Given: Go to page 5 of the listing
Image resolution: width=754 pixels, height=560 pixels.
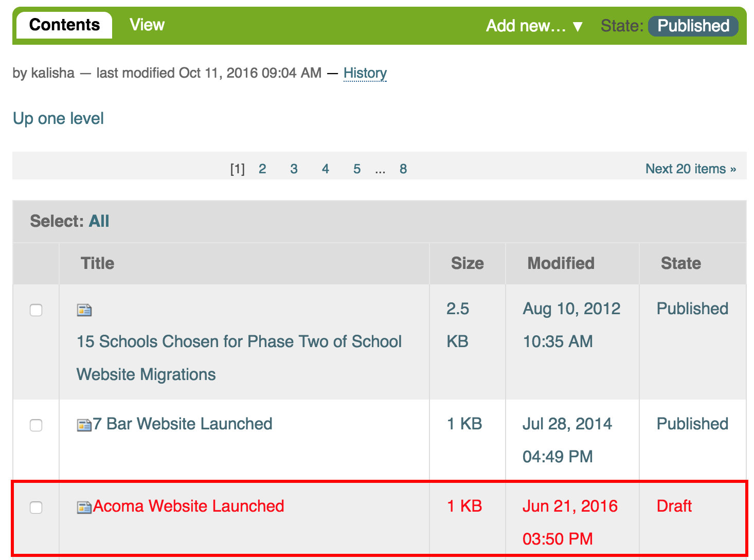Looking at the screenshot, I should coord(357,169).
